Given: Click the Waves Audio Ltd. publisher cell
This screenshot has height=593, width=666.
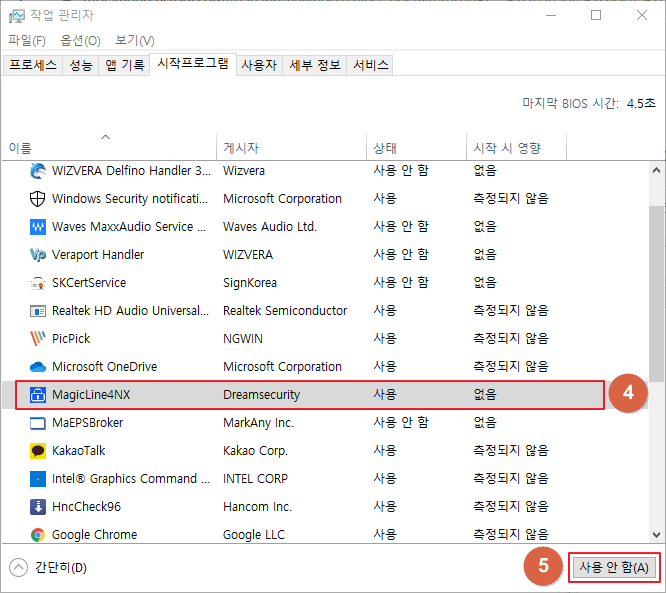Looking at the screenshot, I should point(270,227).
